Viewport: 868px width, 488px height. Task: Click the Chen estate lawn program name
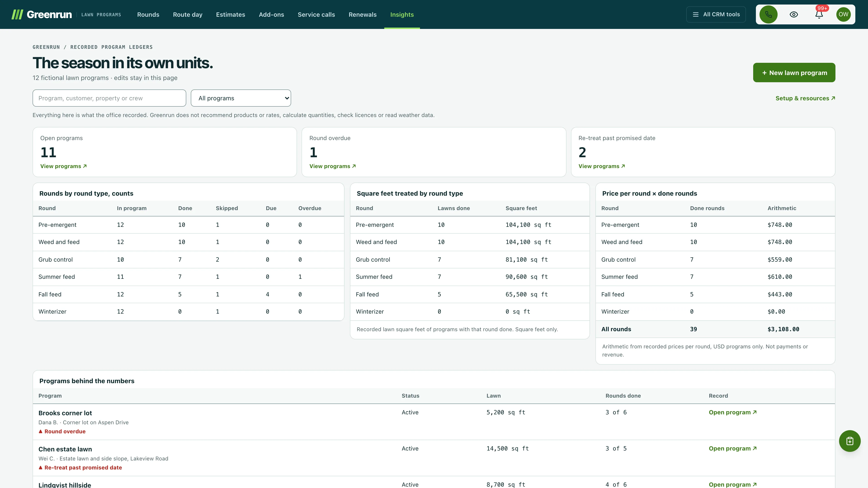(x=65, y=449)
